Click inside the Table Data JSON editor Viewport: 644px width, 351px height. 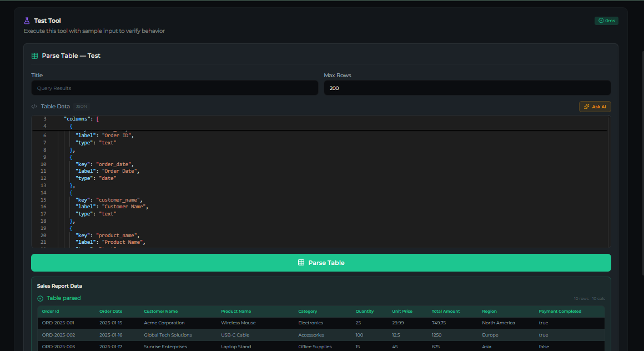pos(321,182)
